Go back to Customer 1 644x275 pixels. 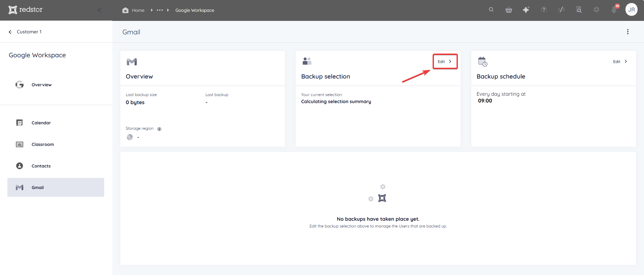coord(25,32)
